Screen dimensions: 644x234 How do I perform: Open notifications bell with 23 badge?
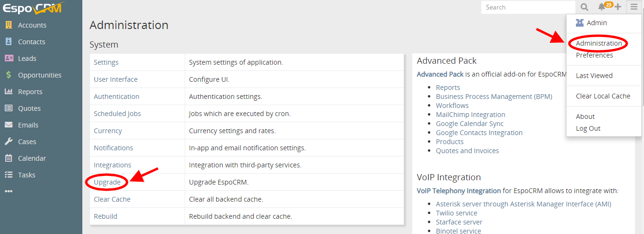[602, 7]
